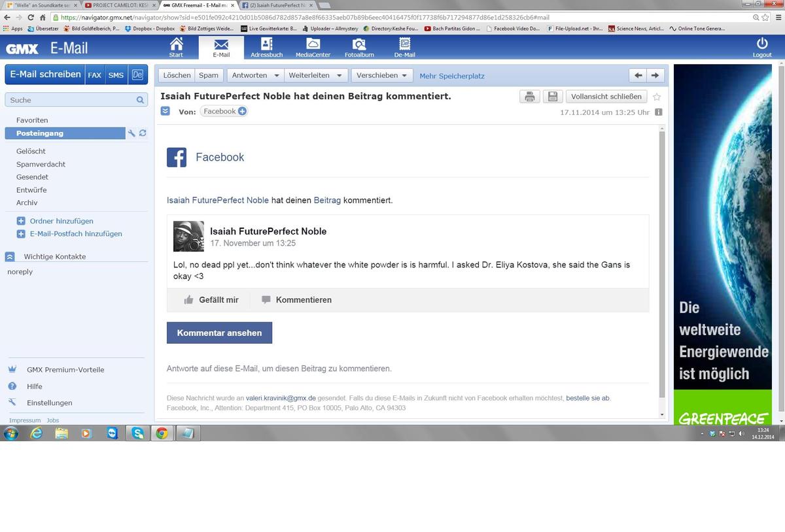Click the E-Mail schreiben button

click(45, 75)
